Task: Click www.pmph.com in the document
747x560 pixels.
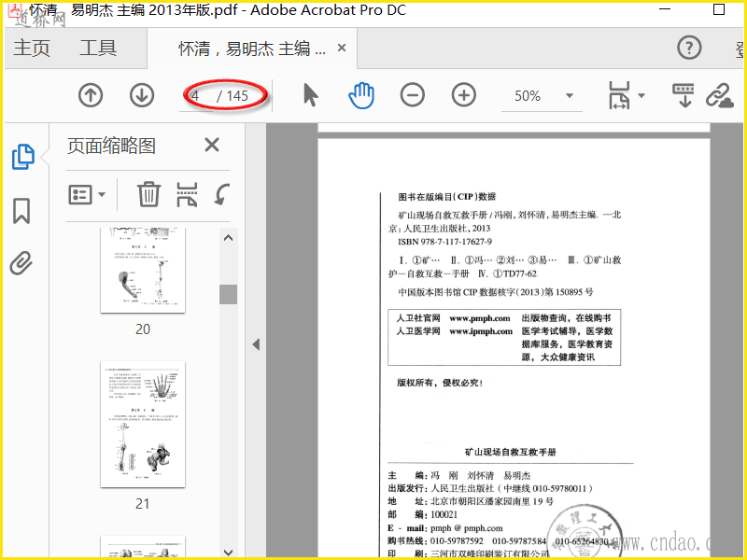Action: pos(480,318)
